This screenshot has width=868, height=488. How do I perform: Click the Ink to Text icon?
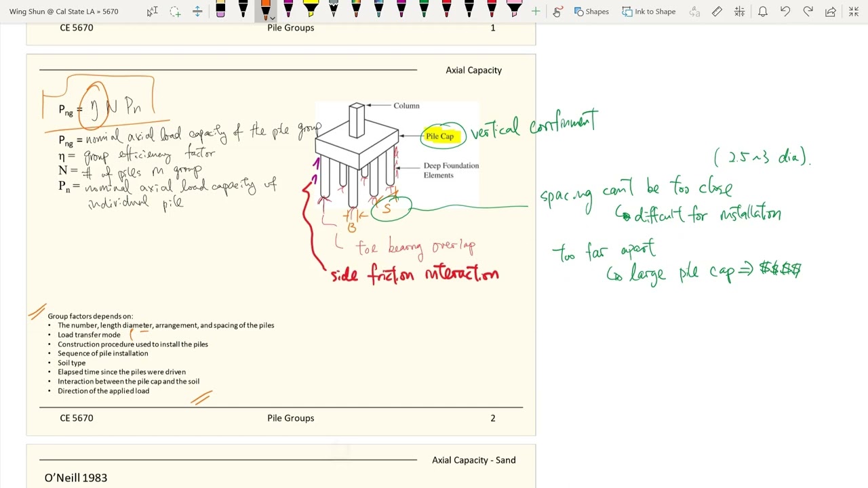(x=694, y=12)
